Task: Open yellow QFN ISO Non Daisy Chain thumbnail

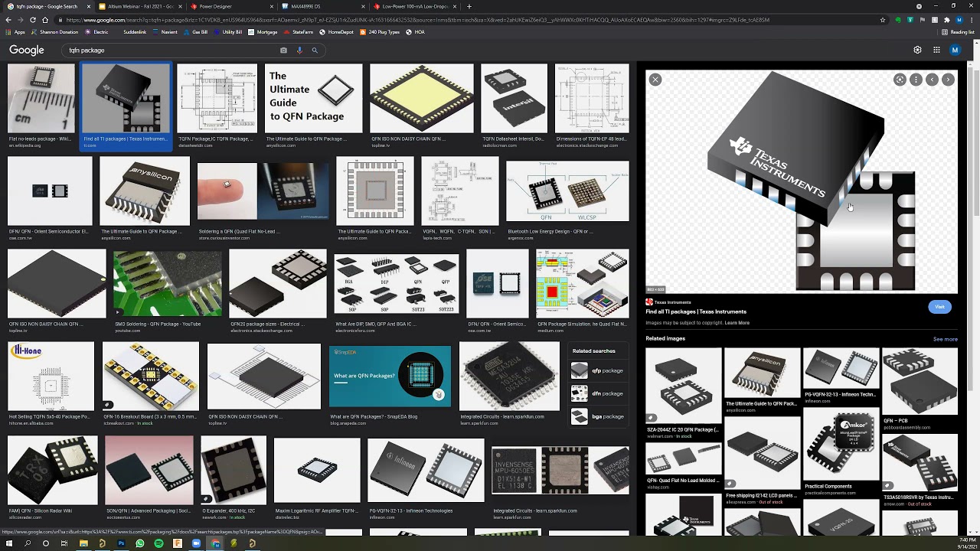Action: 421,99
